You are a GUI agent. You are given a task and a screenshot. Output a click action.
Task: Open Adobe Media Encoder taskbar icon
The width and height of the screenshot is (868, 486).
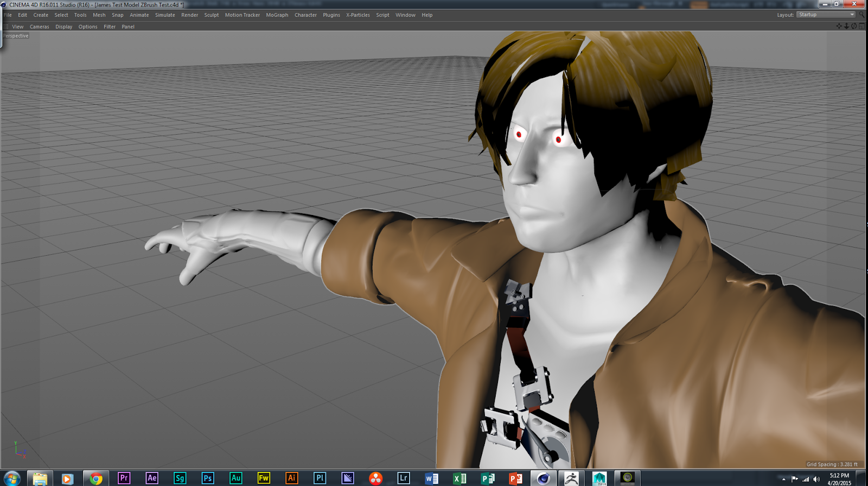coord(348,478)
